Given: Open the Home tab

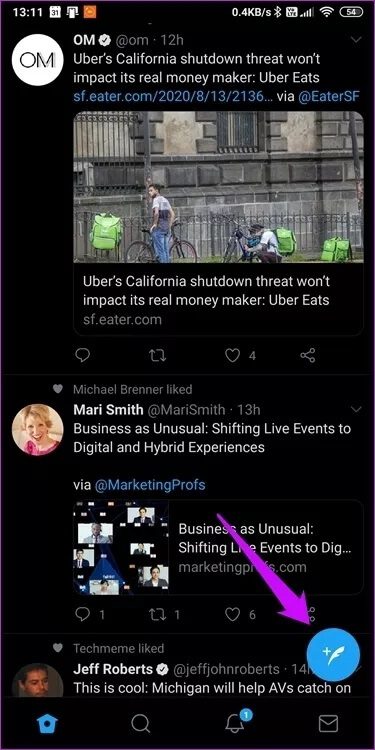Looking at the screenshot, I should click(x=47, y=723).
